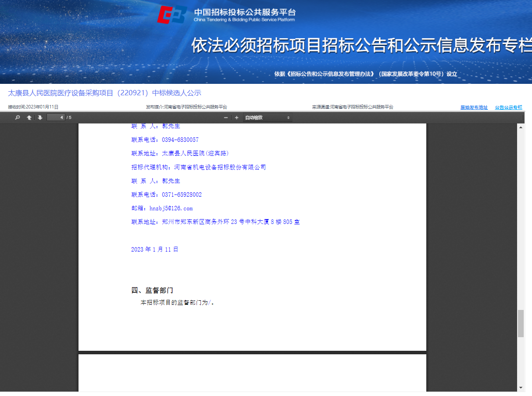The height and width of the screenshot is (396, 532).
Task: Zoom out with the minus icon
Action: [226, 118]
